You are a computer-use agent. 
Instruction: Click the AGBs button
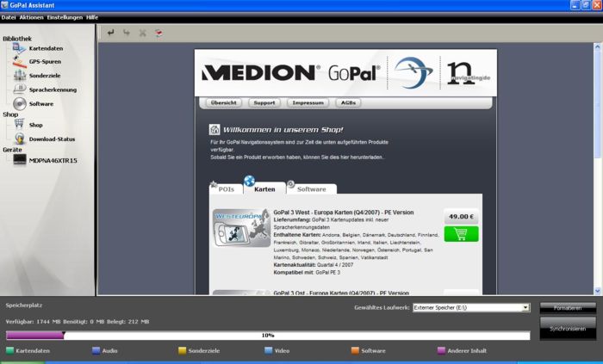tap(348, 103)
